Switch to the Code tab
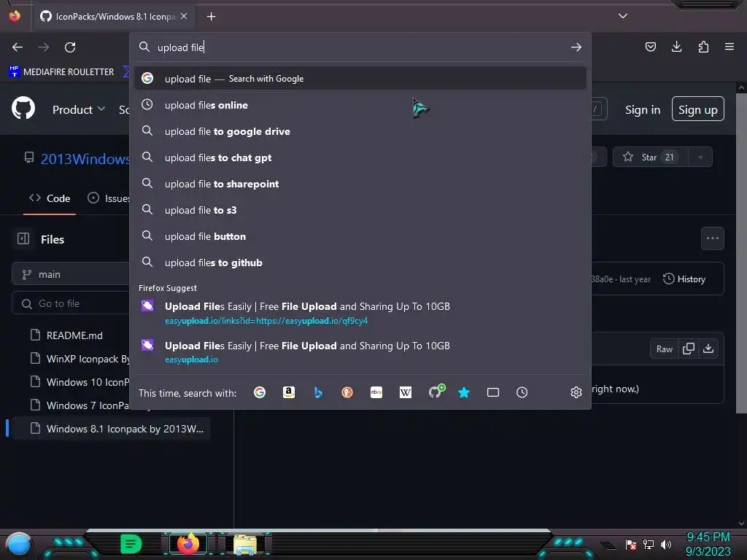The width and height of the screenshot is (747, 560). (x=50, y=198)
